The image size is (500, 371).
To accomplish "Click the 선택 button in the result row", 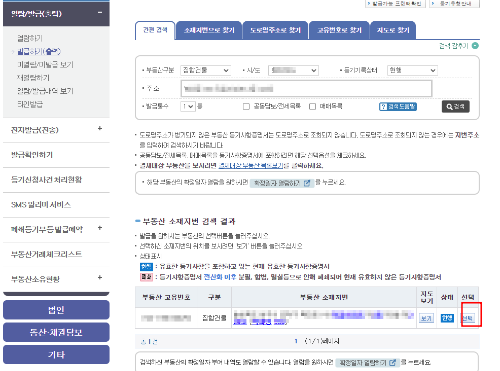I will click(468, 318).
